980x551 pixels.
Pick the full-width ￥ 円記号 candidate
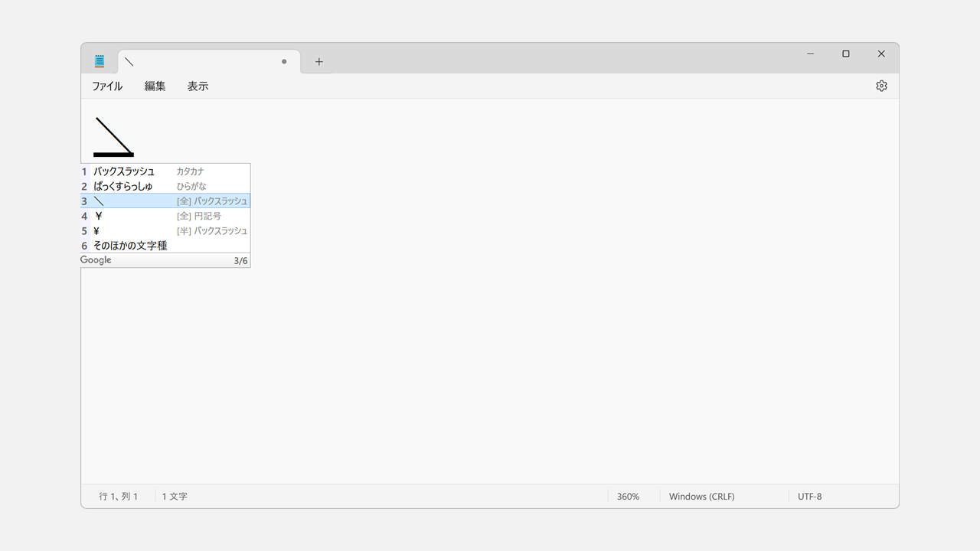tap(165, 216)
